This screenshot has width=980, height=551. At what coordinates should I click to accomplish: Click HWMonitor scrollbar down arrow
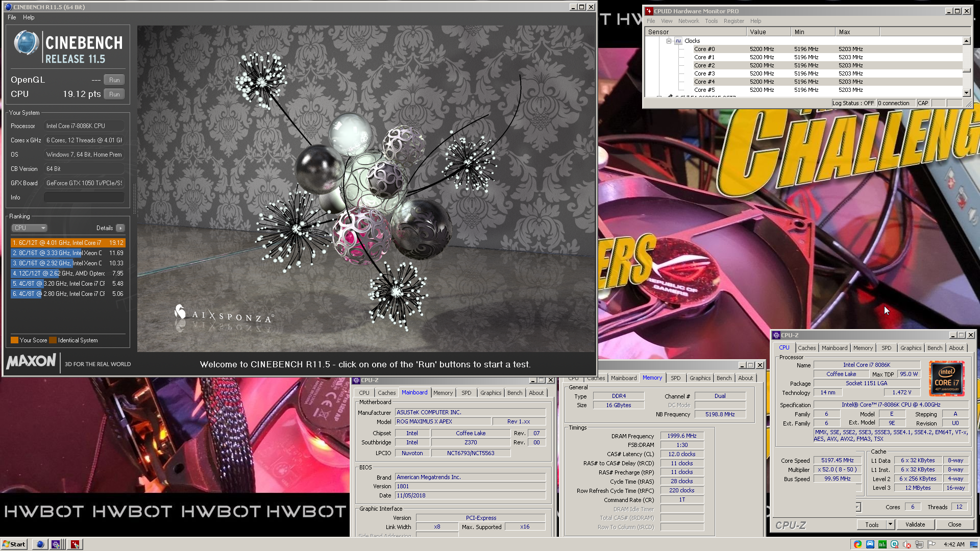tap(966, 92)
